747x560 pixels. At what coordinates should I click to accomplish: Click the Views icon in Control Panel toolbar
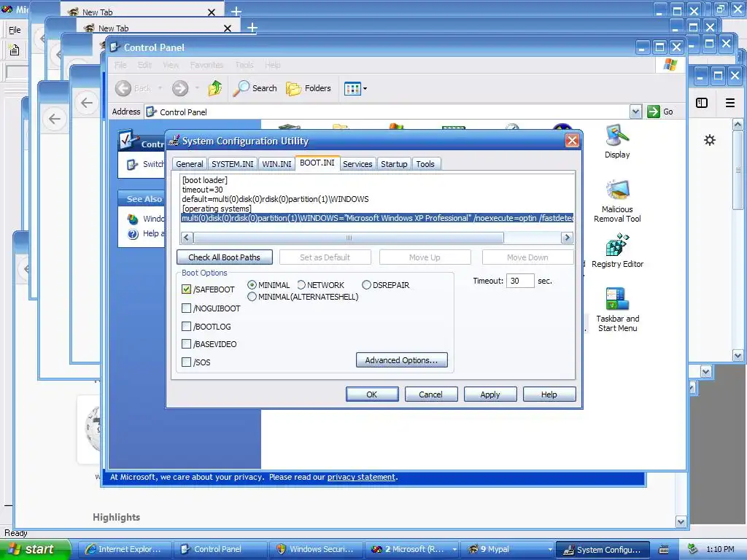(x=352, y=88)
